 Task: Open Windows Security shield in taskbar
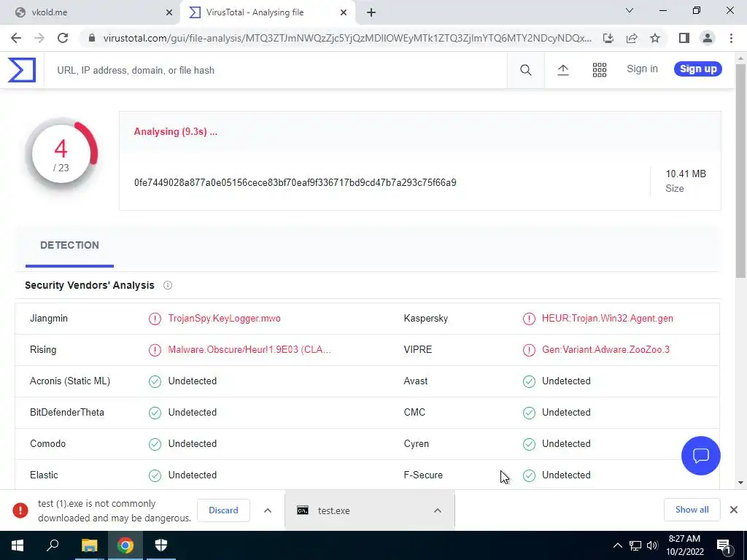click(x=161, y=545)
